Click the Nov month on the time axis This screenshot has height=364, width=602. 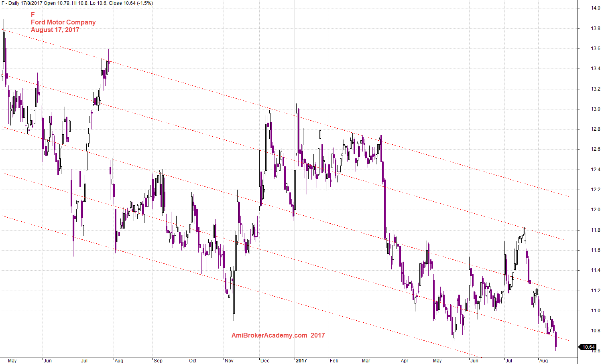tap(229, 361)
